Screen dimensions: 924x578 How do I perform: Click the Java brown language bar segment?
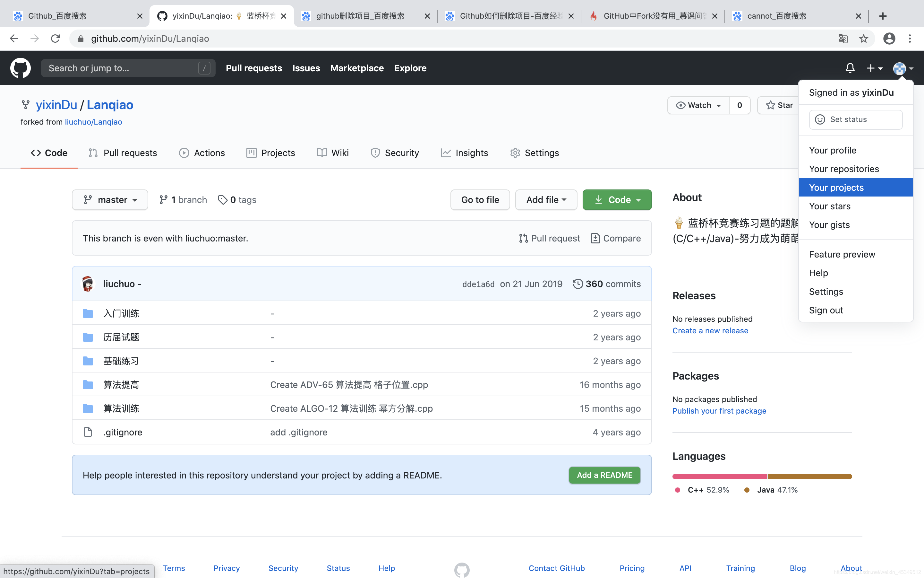point(810,476)
